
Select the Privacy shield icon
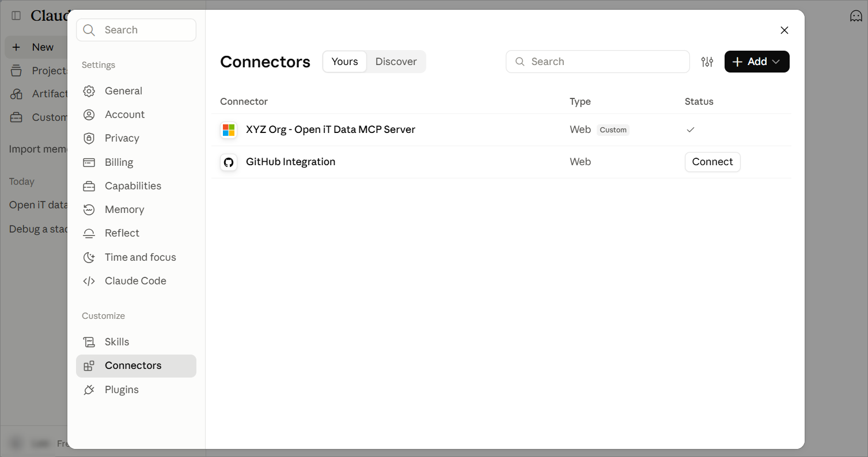tap(89, 138)
